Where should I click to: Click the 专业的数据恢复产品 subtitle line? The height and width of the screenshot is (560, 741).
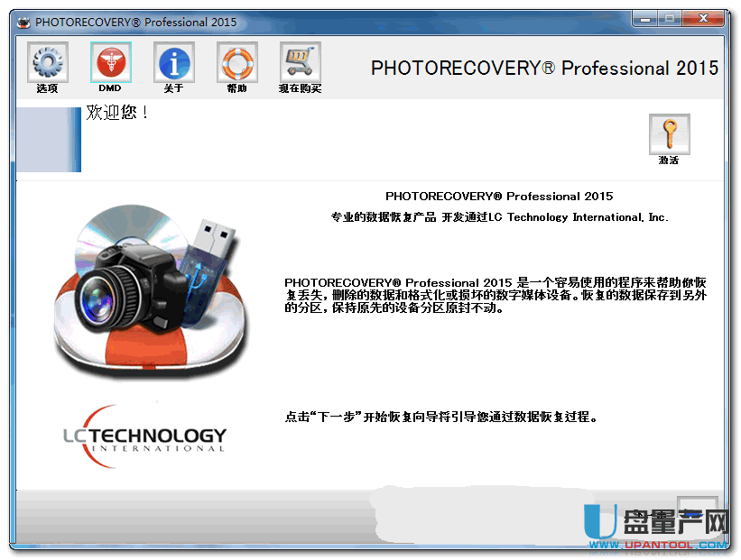pos(499,217)
